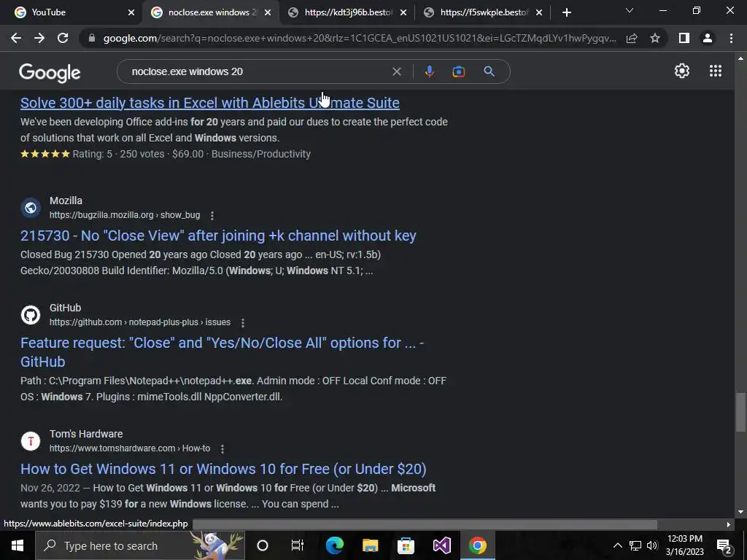Switch to the f5swkple.bestof tab

(483, 12)
